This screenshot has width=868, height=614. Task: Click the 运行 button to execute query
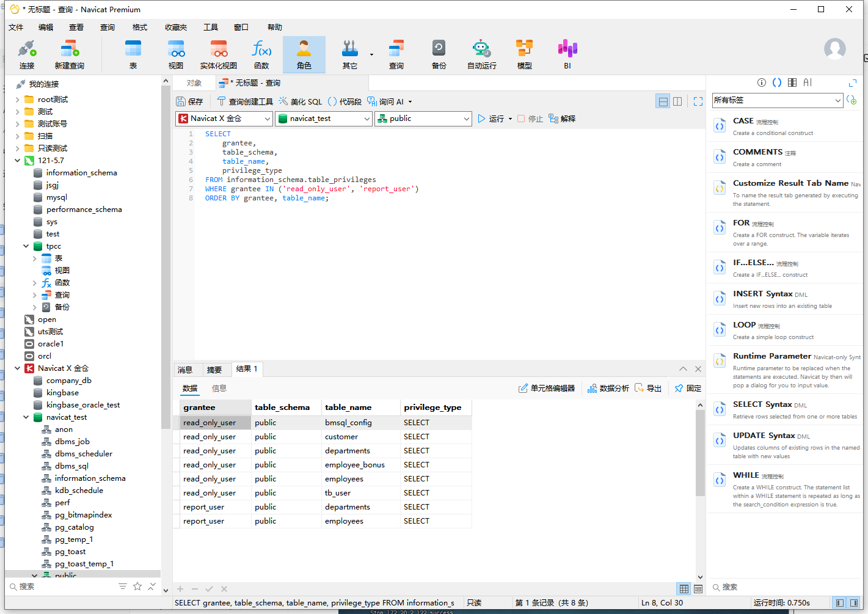tap(492, 119)
